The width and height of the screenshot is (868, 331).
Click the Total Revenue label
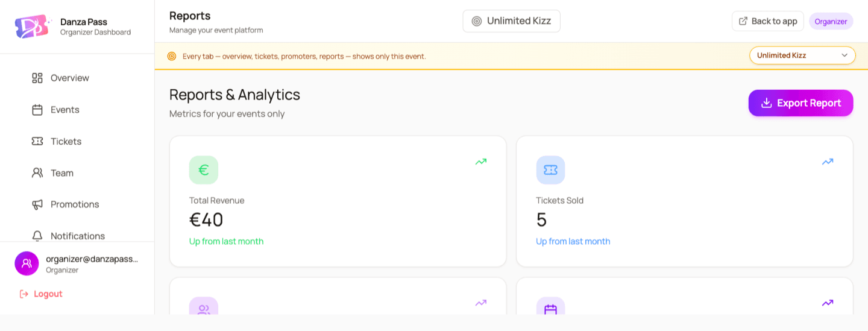217,200
